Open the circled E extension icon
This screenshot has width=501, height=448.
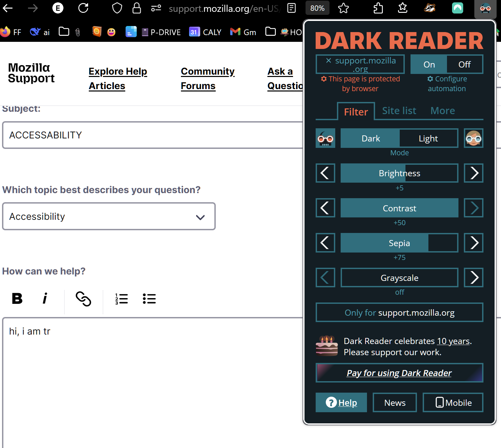coord(58,8)
